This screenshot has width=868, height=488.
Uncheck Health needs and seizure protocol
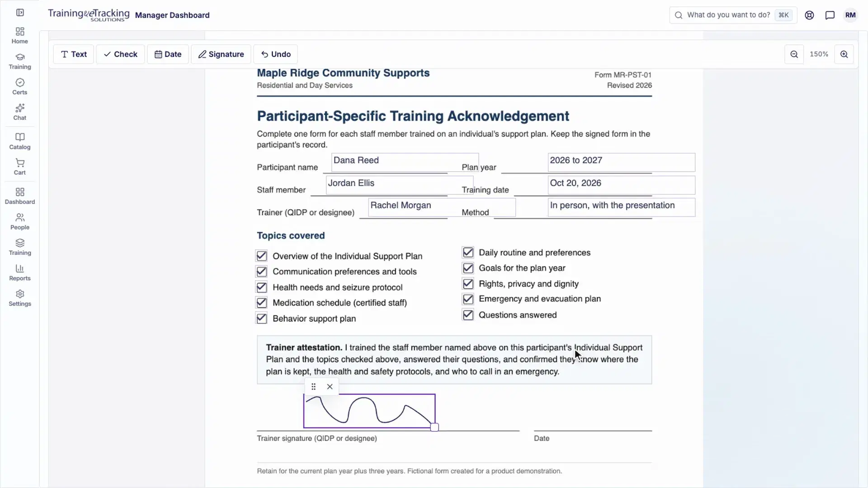262,287
